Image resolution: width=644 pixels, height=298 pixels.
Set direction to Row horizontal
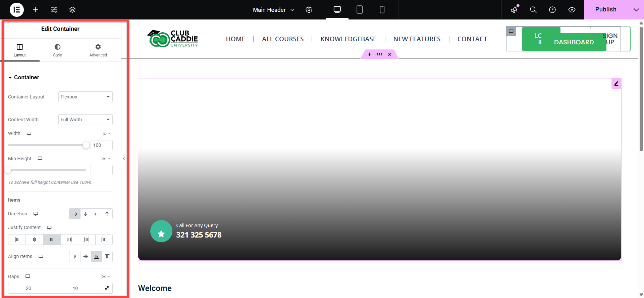75,214
